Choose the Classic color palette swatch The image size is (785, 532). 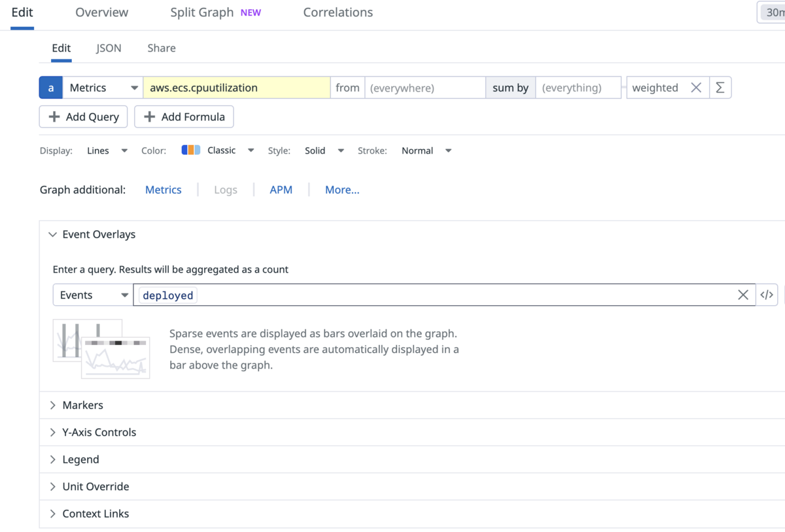pos(191,150)
